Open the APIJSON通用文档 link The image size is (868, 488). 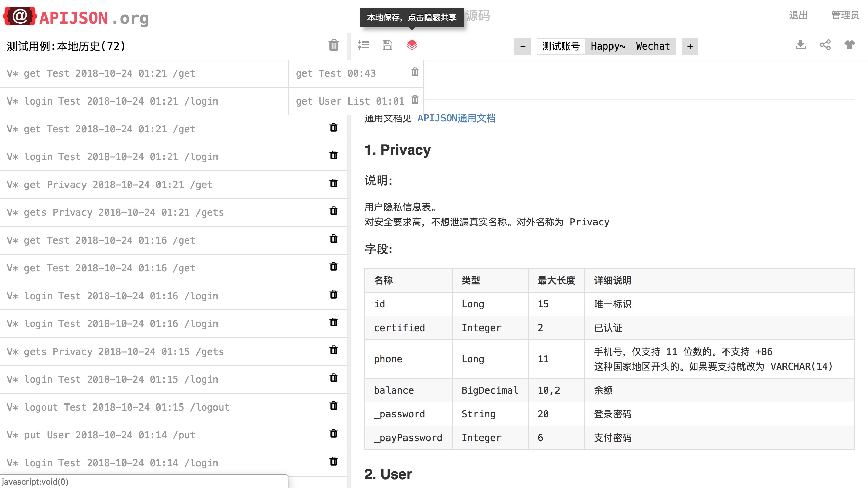tap(456, 118)
